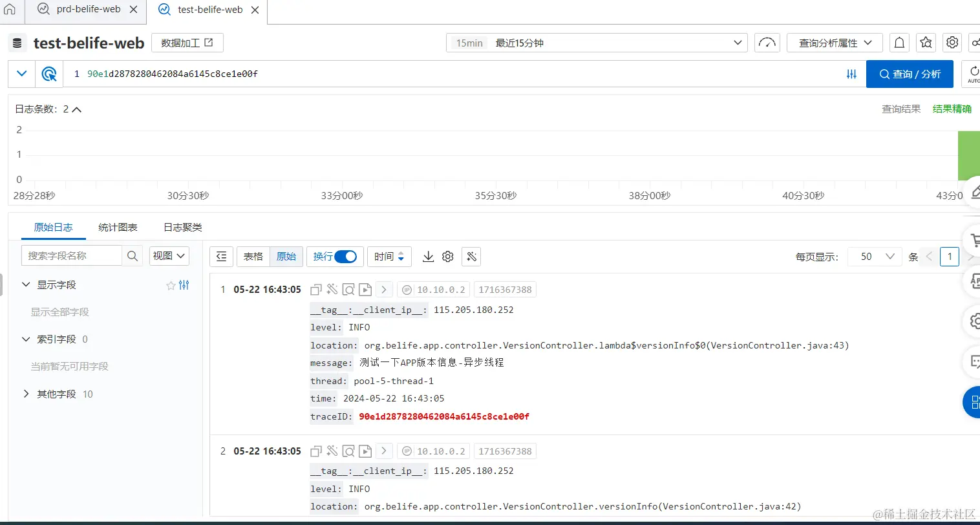Open advanced query settings with the sliders icon

[851, 74]
